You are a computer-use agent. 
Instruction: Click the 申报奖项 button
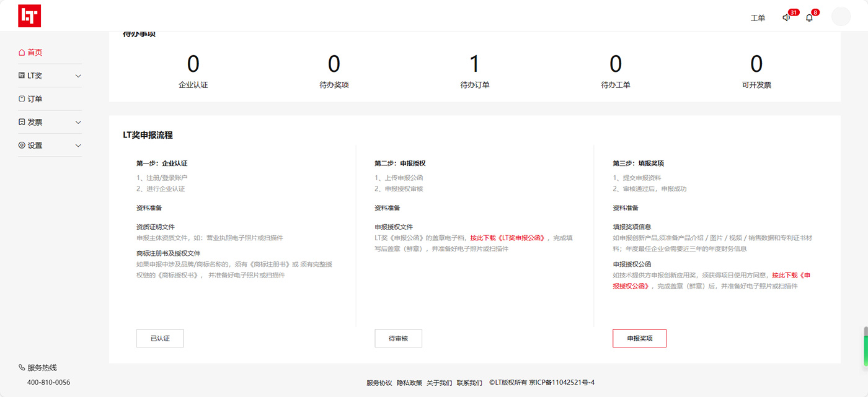tap(639, 339)
